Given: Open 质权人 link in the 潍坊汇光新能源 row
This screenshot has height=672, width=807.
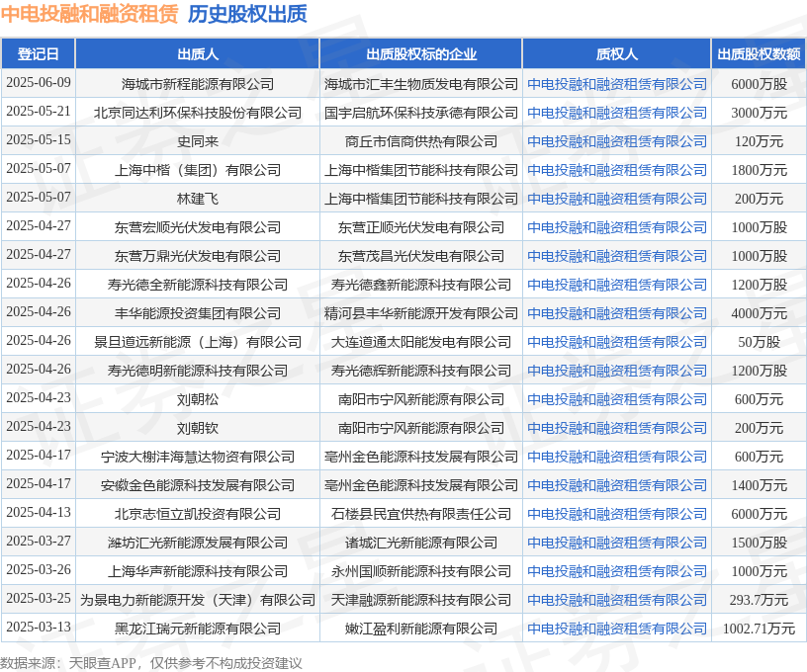Looking at the screenshot, I should coord(616,543).
